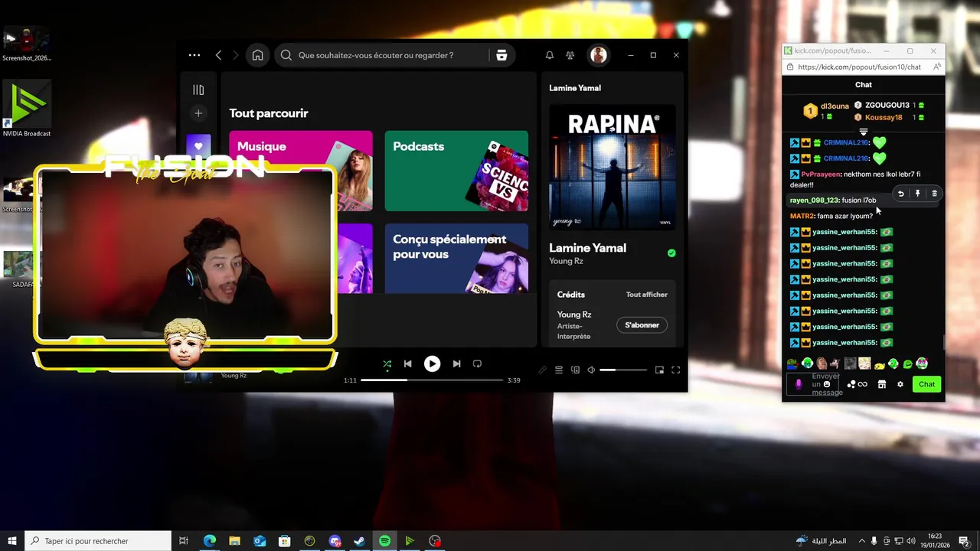Open Conçu spécialement pour vous card
The width and height of the screenshot is (980, 551).
[456, 258]
